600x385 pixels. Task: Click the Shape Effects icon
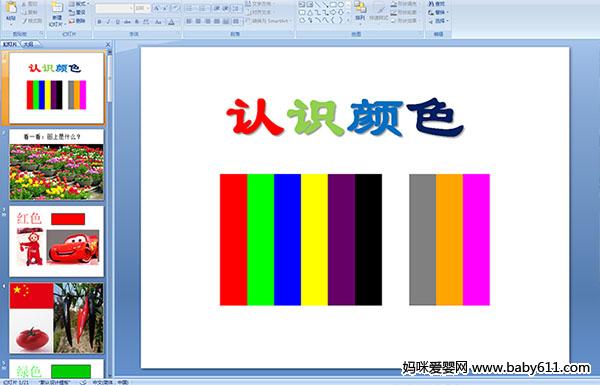click(394, 21)
